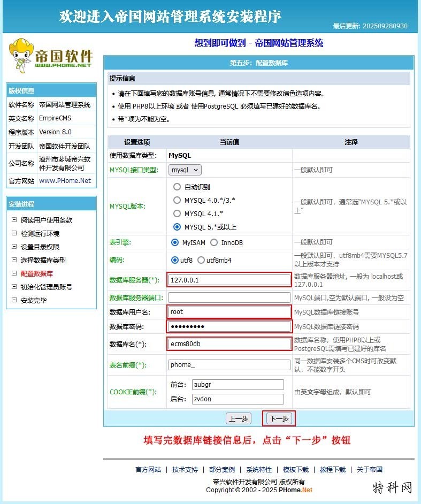This screenshot has height=504, width=421.
Task: Choose InnoDB table engine radio
Action: coord(214,242)
